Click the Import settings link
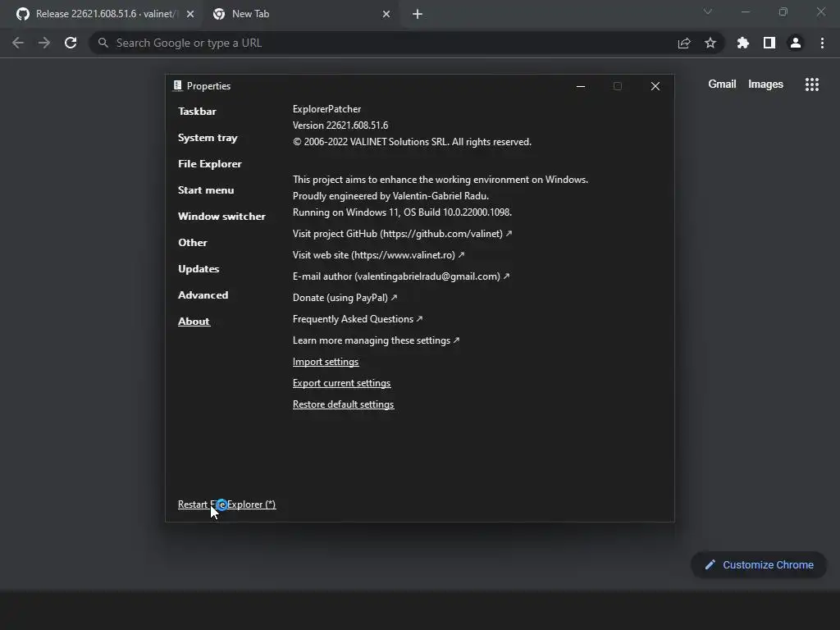 (326, 362)
